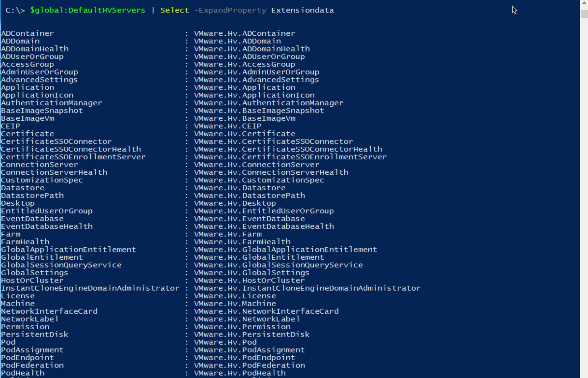Click the scrollbar up arrow
This screenshot has width=588, height=378.
pos(584,3)
